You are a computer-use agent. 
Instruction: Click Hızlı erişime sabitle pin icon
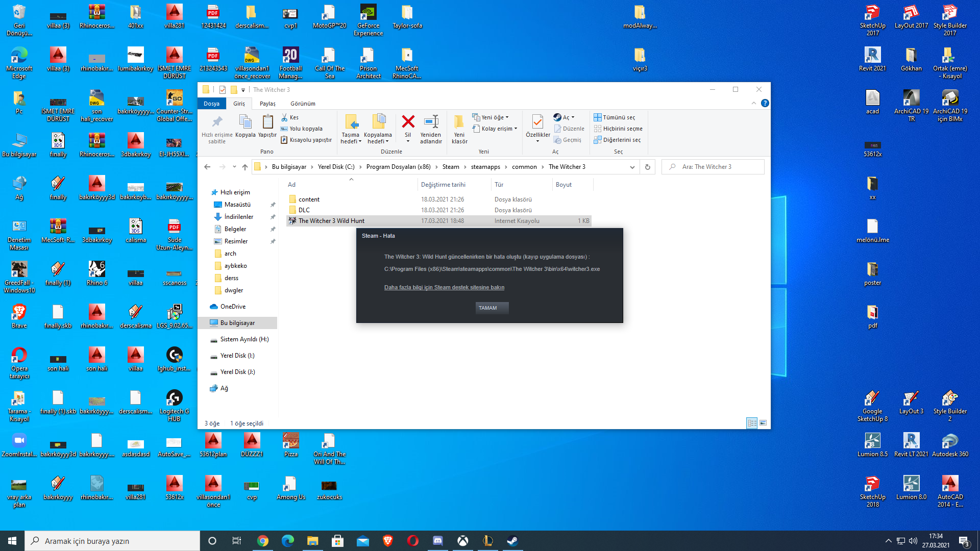click(217, 122)
